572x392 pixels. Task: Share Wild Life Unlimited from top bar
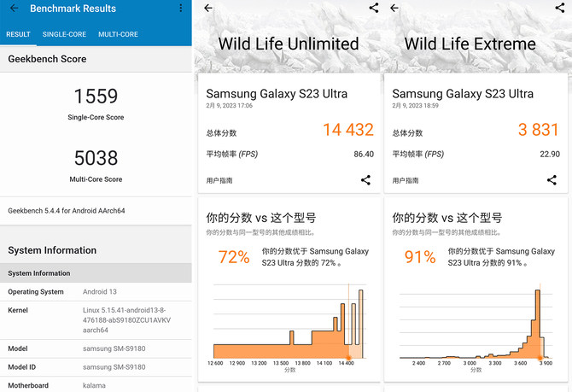pos(374,8)
